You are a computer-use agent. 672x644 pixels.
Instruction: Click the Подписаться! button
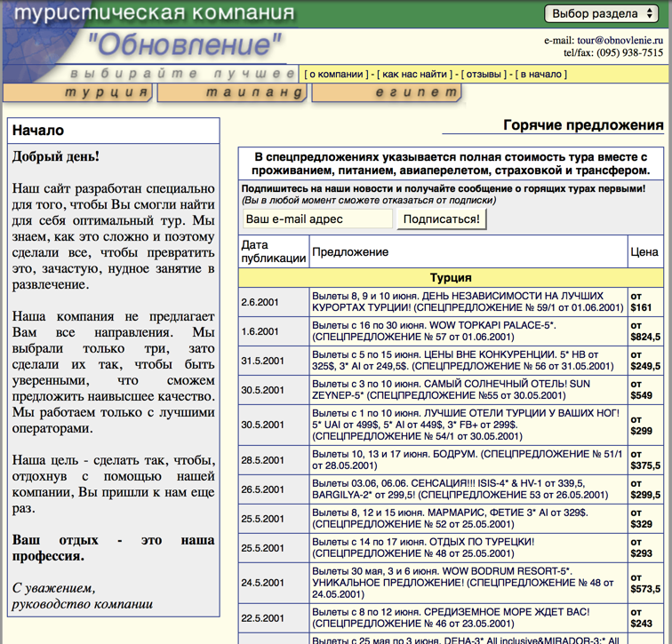click(x=442, y=219)
